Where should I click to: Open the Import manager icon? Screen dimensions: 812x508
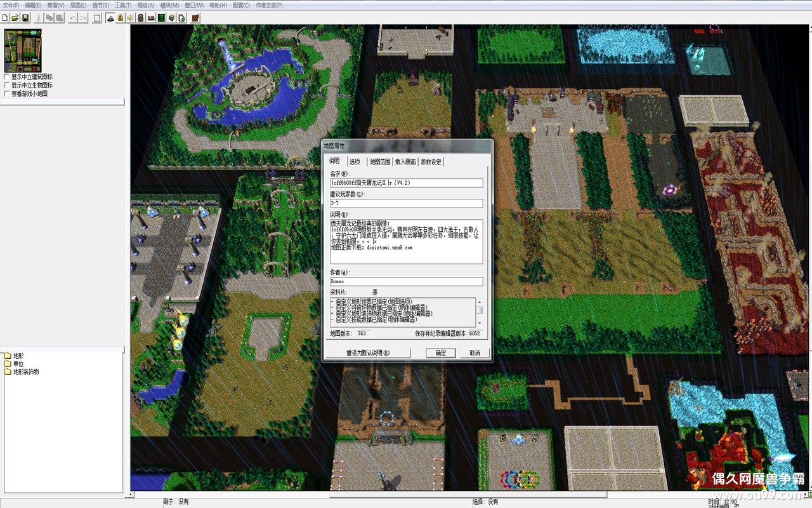(181, 18)
